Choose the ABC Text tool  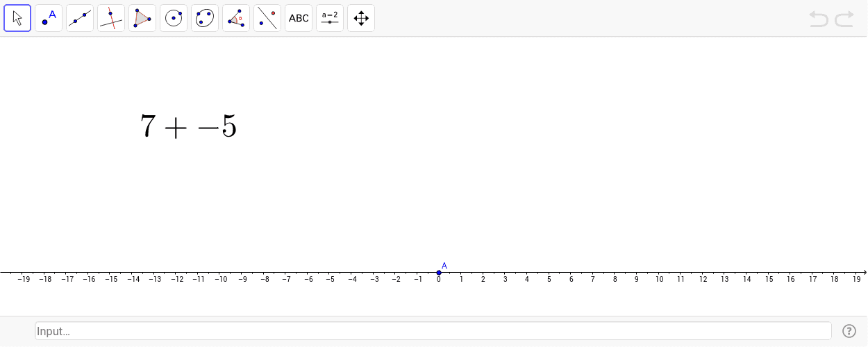[x=299, y=18]
